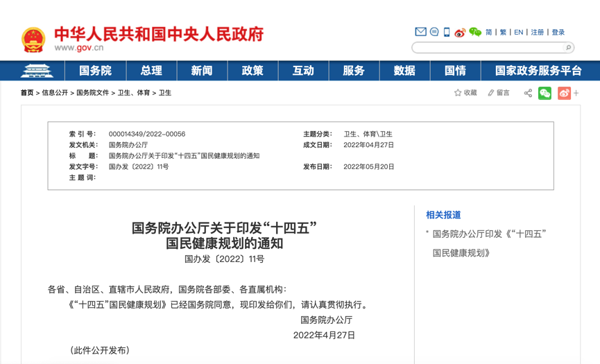Click the WeChat icon in top header
This screenshot has width=600, height=364.
pos(475,32)
